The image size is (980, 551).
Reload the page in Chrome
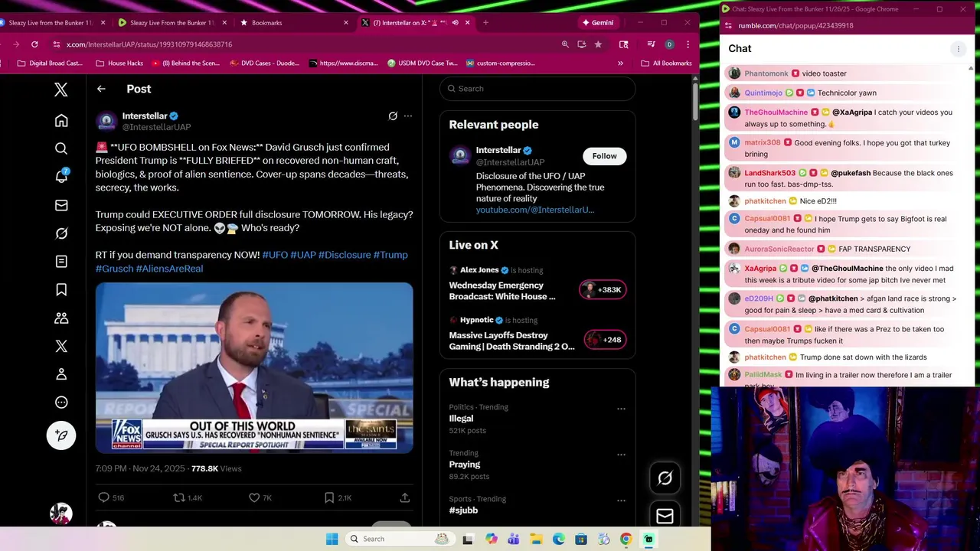34,44
